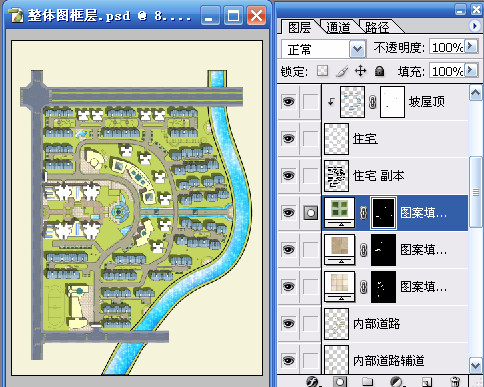
Task: Hide the 图案填充 layer with brown thumbnail
Action: tap(289, 249)
